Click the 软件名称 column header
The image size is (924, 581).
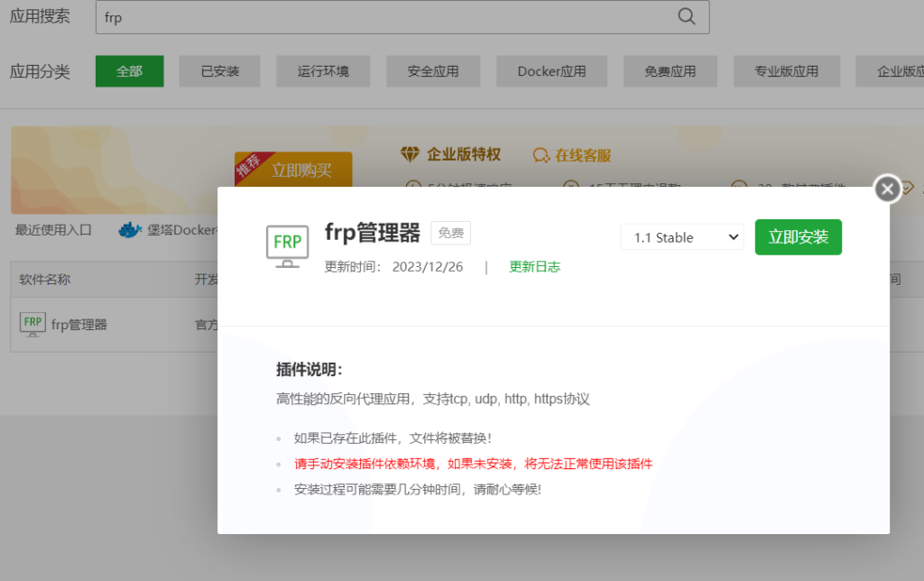[45, 280]
